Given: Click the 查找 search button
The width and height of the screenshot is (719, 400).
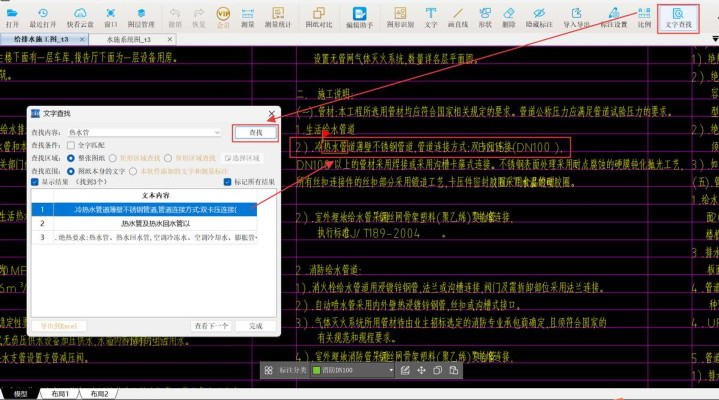Looking at the screenshot, I should (254, 132).
